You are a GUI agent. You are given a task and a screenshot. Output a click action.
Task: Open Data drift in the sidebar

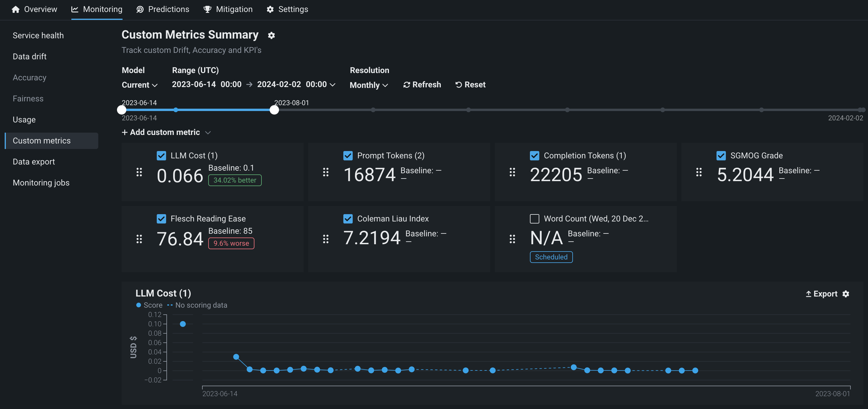30,57
